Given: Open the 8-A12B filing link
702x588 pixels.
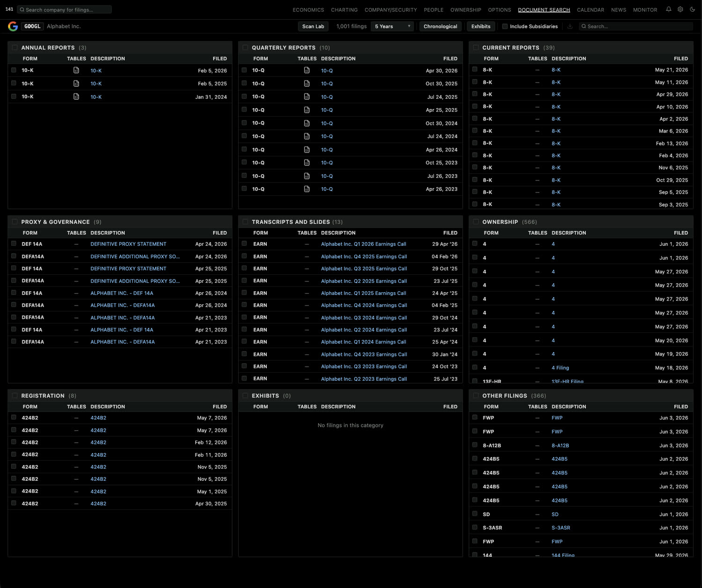Looking at the screenshot, I should pyautogui.click(x=560, y=445).
